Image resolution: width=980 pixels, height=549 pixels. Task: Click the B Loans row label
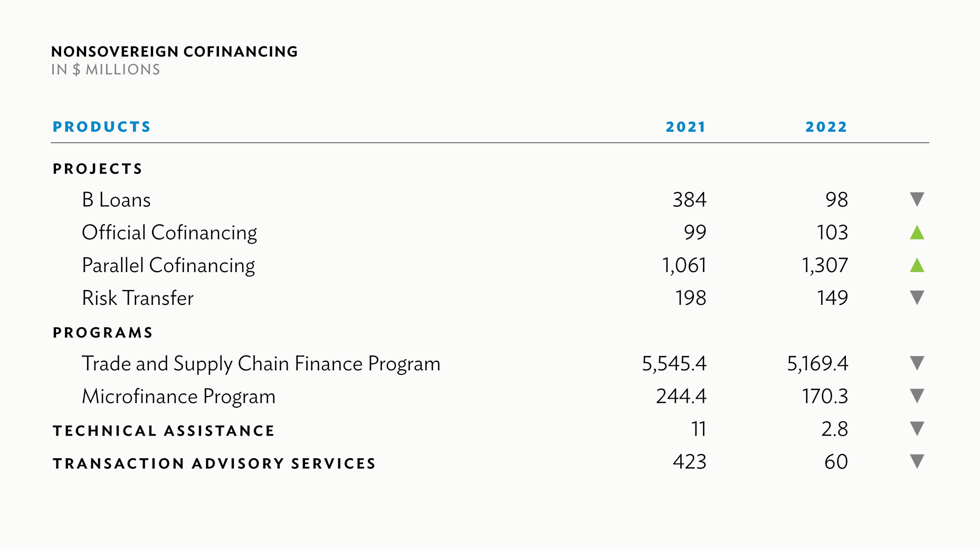116,200
